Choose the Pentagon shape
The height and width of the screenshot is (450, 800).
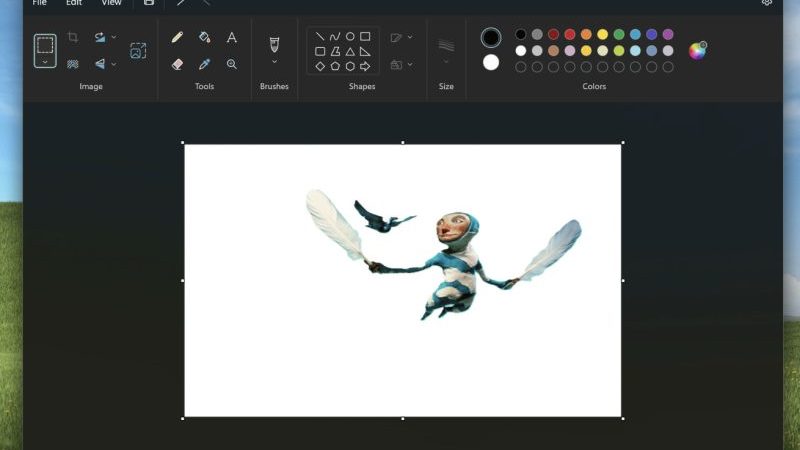pyautogui.click(x=335, y=66)
